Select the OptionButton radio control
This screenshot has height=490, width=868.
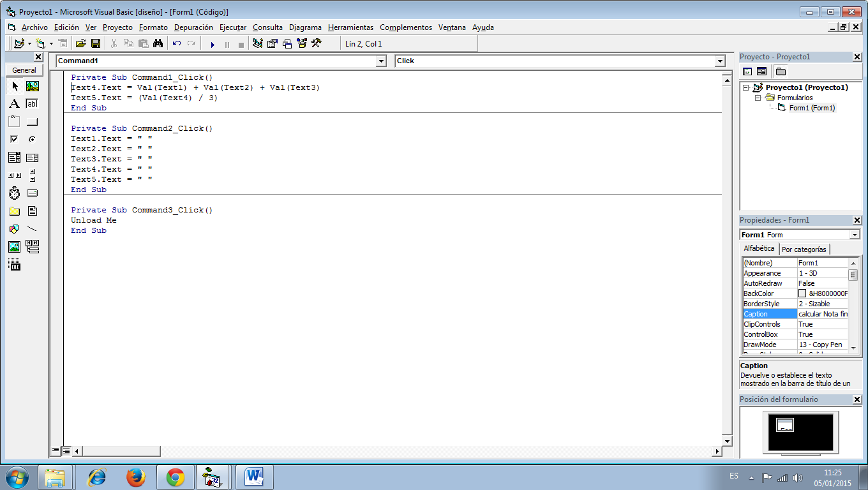(x=32, y=139)
